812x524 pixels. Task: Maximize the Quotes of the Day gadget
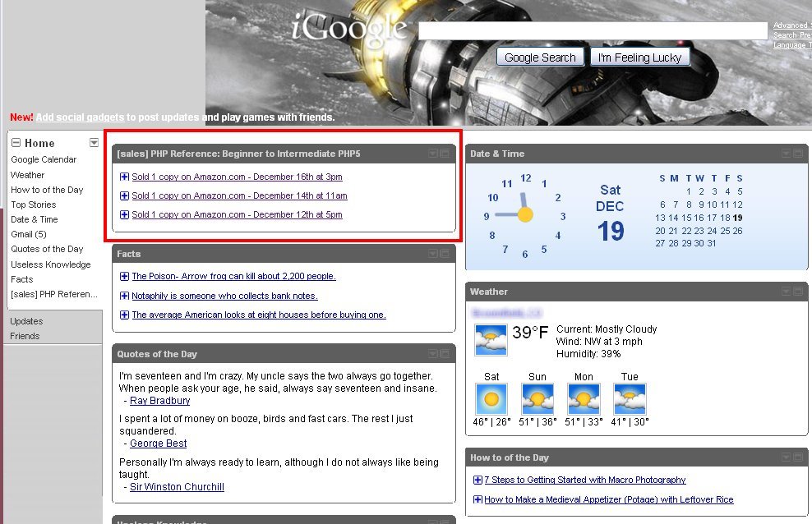(x=445, y=354)
